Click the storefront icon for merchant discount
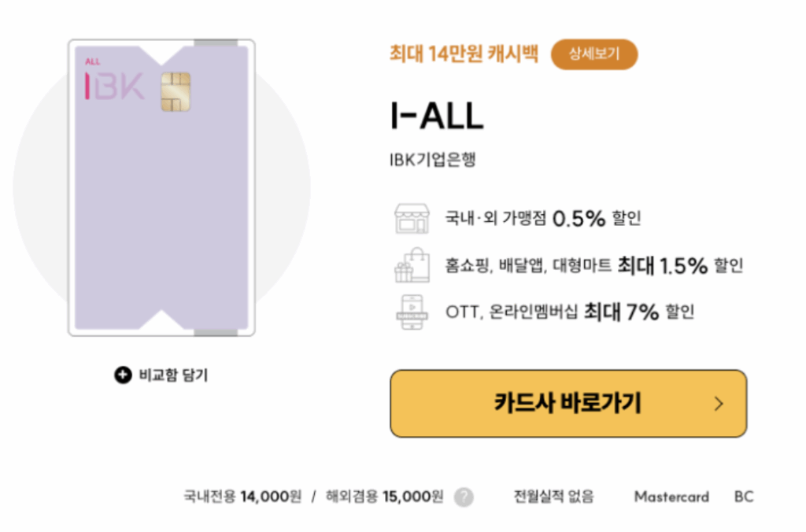 coord(412,219)
